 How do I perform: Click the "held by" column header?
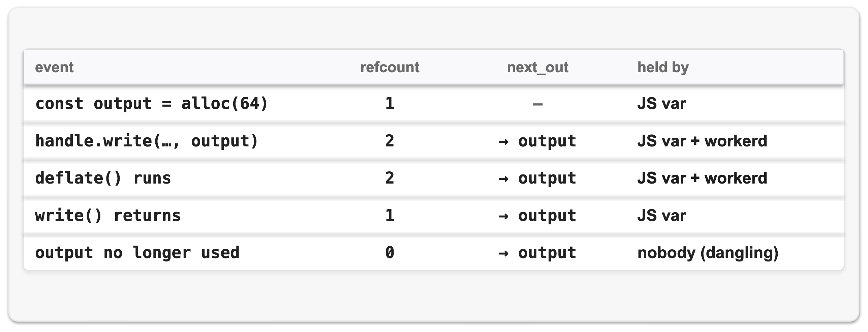[x=663, y=67]
